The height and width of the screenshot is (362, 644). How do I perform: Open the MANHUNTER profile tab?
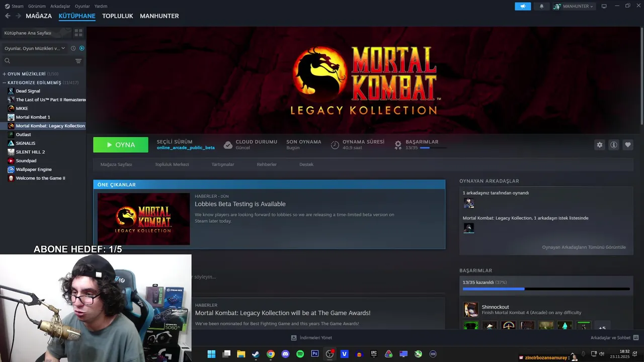pos(159,16)
